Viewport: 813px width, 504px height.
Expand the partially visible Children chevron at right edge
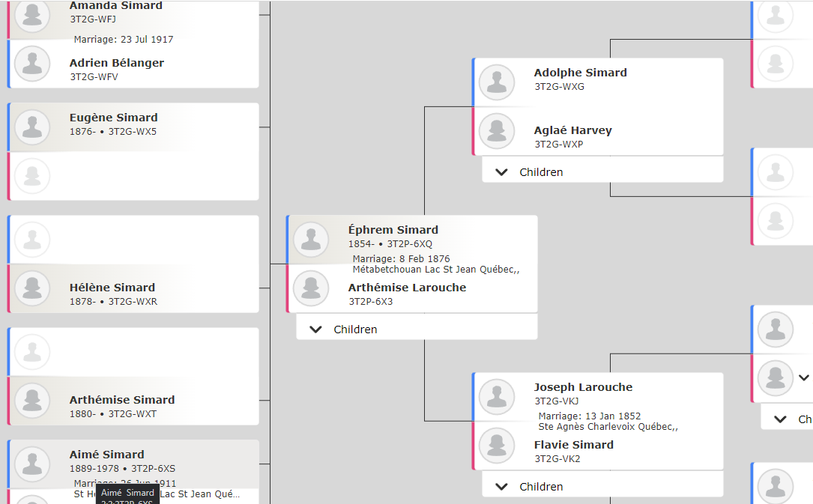pyautogui.click(x=780, y=419)
